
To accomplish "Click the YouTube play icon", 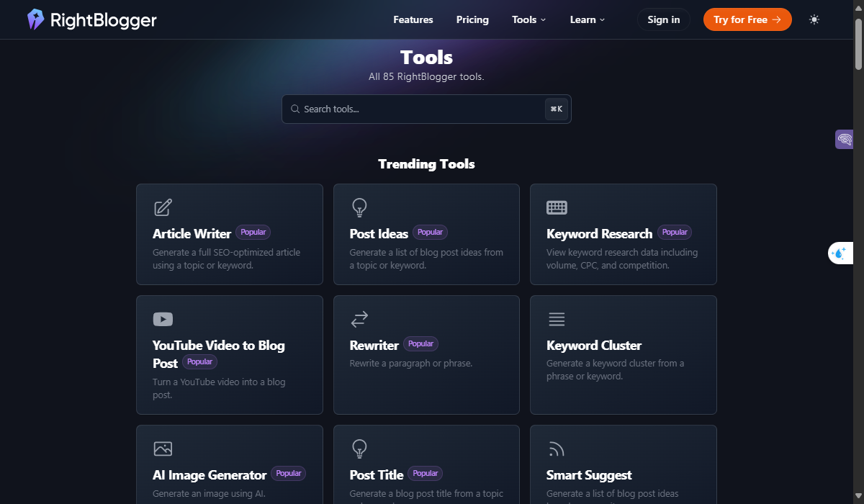I will [x=163, y=319].
